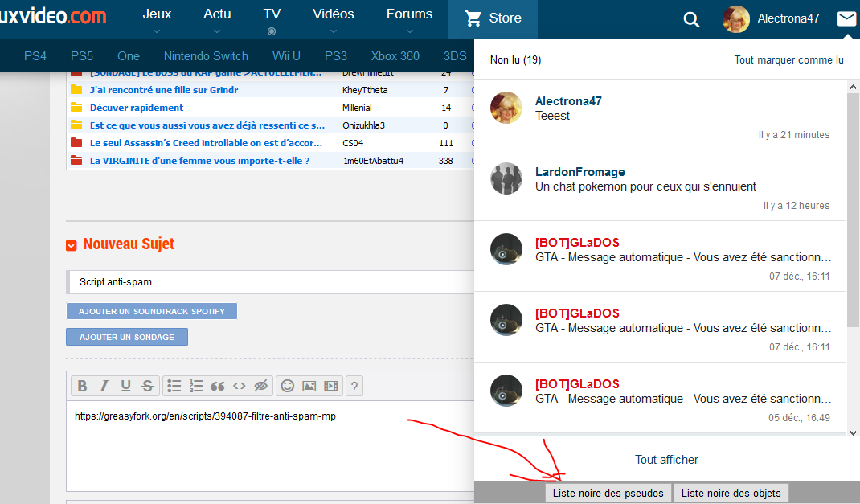Collapse the Nouveau Sujet section
Image resolution: width=860 pixels, height=504 pixels.
coord(72,245)
